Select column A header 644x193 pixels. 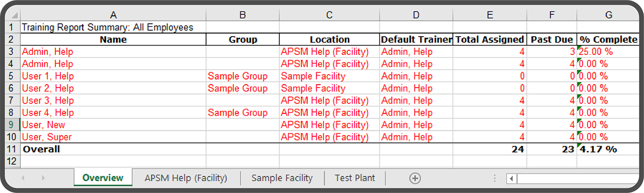(x=113, y=15)
